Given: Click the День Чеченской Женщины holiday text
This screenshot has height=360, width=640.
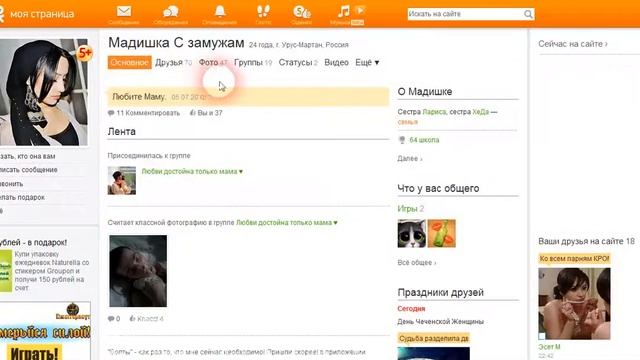Looking at the screenshot, I should pyautogui.click(x=440, y=322).
